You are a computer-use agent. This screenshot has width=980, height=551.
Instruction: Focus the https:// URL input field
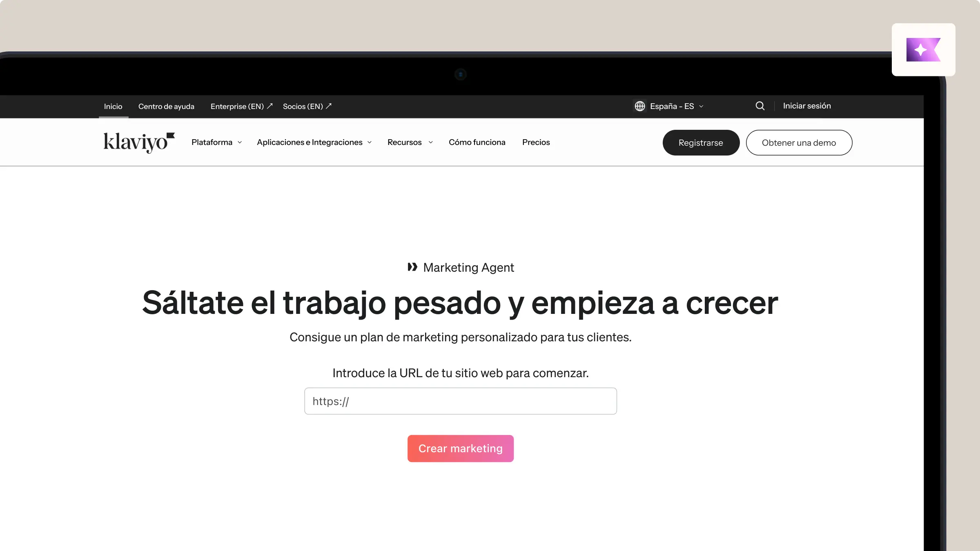pyautogui.click(x=460, y=401)
